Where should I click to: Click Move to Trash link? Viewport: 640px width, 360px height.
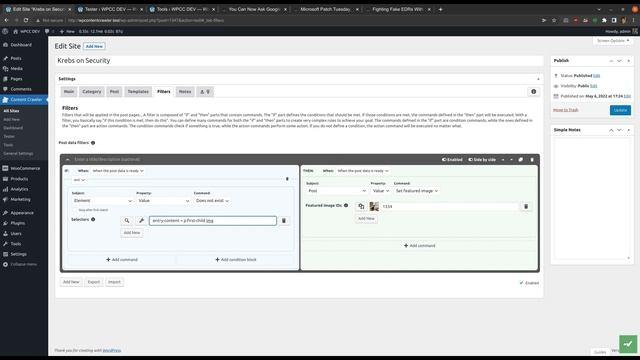pyautogui.click(x=565, y=110)
